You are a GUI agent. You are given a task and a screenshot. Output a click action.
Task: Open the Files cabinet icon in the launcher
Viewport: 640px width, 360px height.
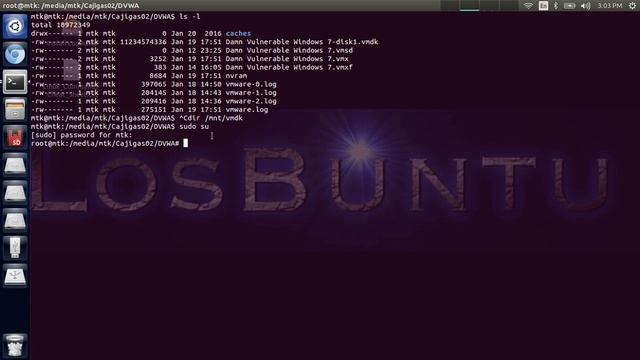coord(15,109)
